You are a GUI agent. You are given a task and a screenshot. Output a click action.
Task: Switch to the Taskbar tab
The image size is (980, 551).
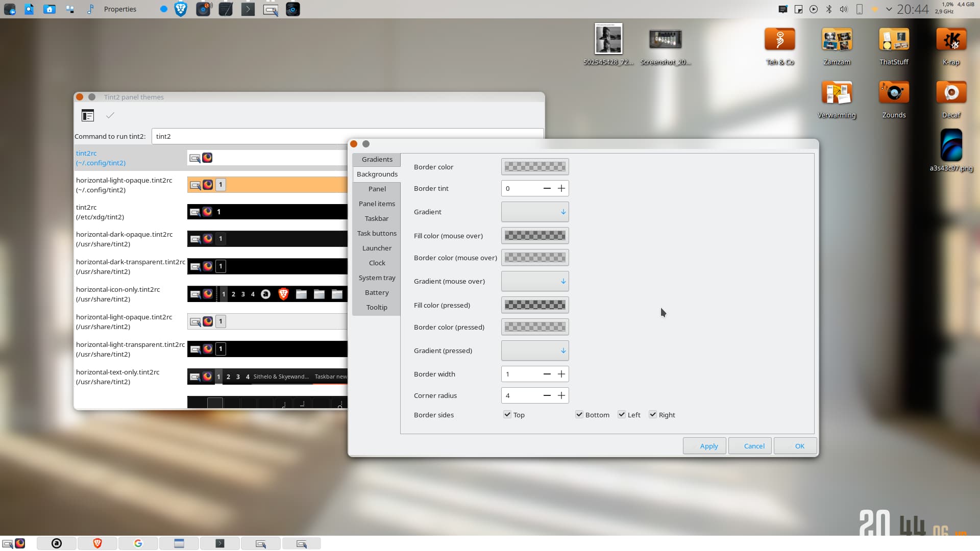[x=377, y=218]
